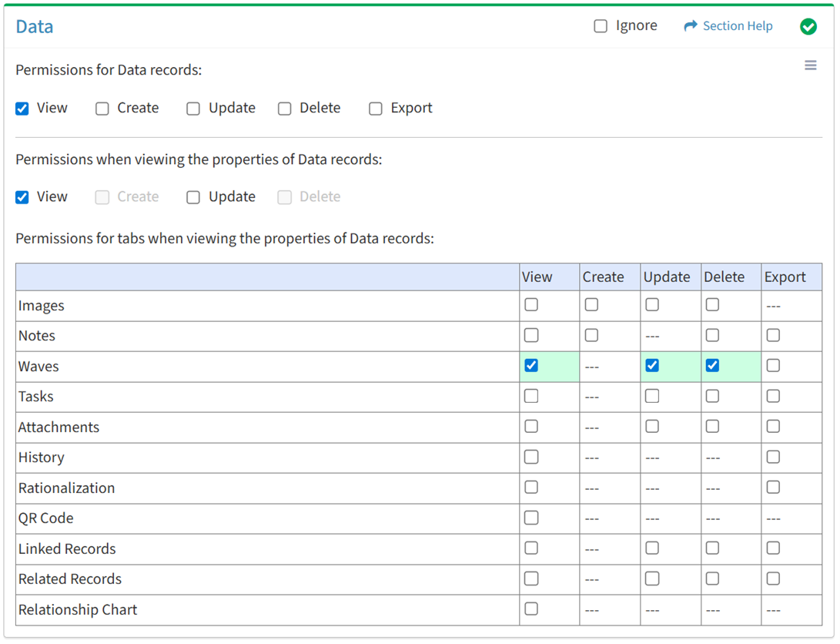The image size is (840, 644).
Task: Tick Export permission for History tab
Action: tap(773, 457)
